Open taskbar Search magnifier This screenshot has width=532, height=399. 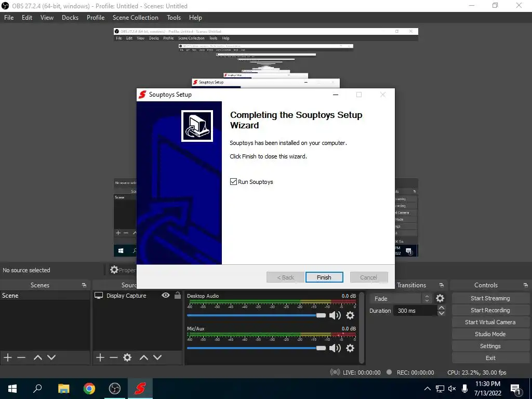point(37,389)
